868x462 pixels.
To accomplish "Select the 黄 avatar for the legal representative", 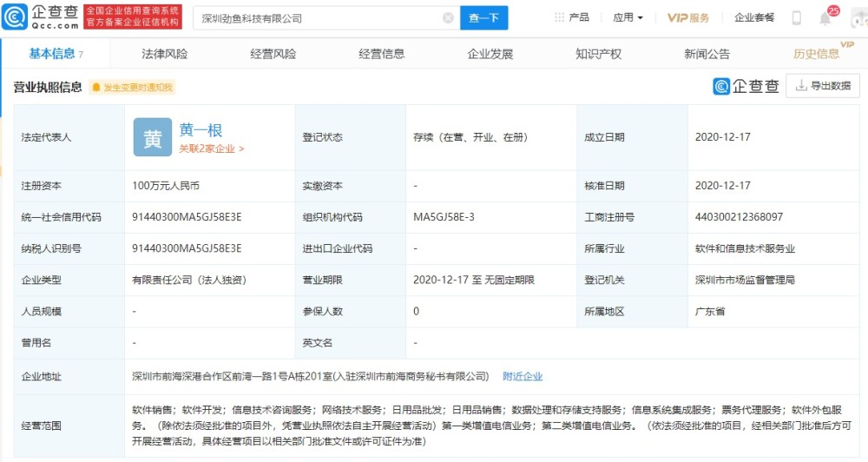I will 153,137.
